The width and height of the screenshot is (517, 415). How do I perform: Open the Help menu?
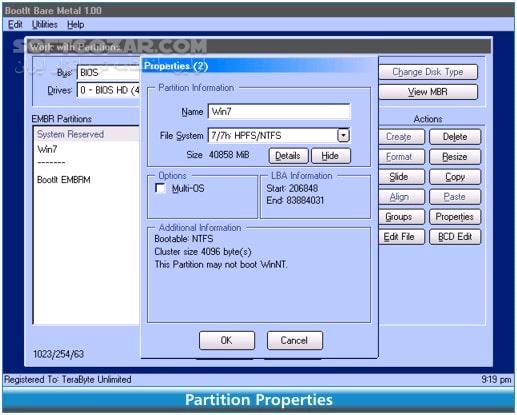tap(76, 25)
